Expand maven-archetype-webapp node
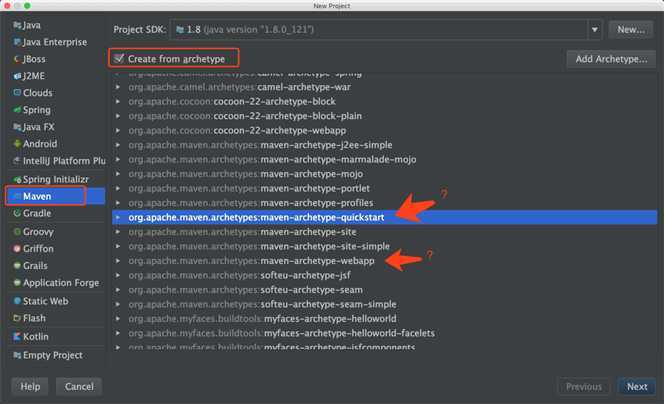This screenshot has height=404, width=664. (118, 261)
